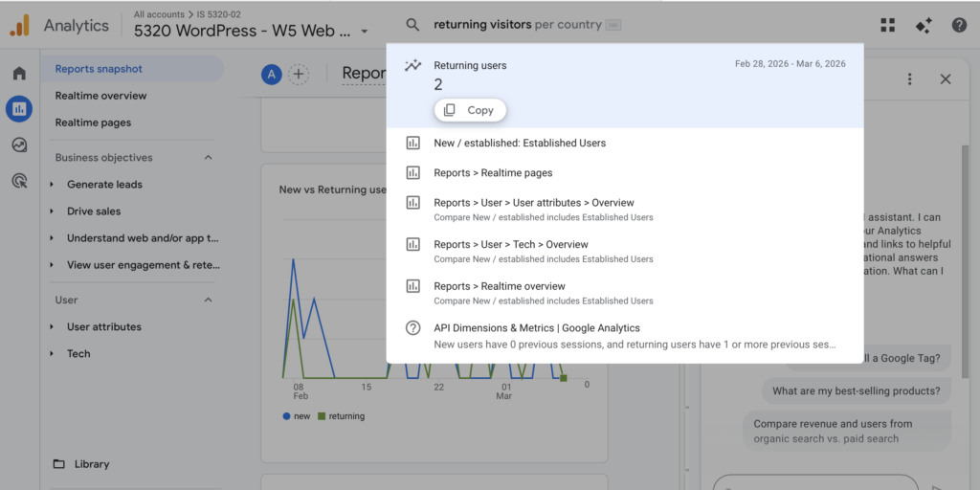Image resolution: width=980 pixels, height=490 pixels.
Task: Close the assistant side panel
Action: click(x=946, y=79)
